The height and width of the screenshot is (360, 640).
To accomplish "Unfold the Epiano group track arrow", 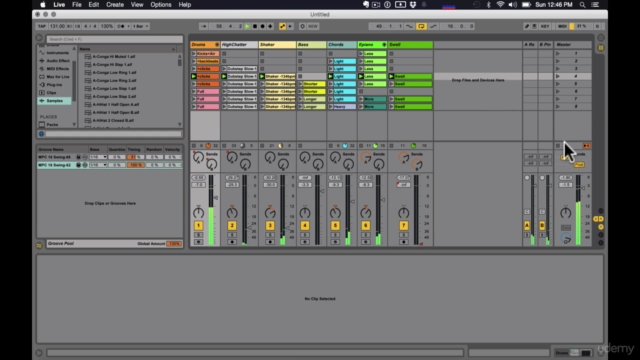I will point(384,44).
